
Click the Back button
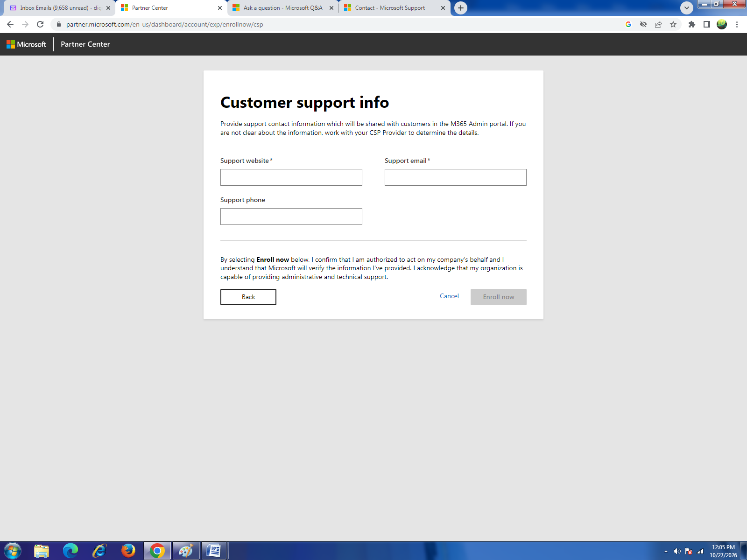pyautogui.click(x=248, y=297)
